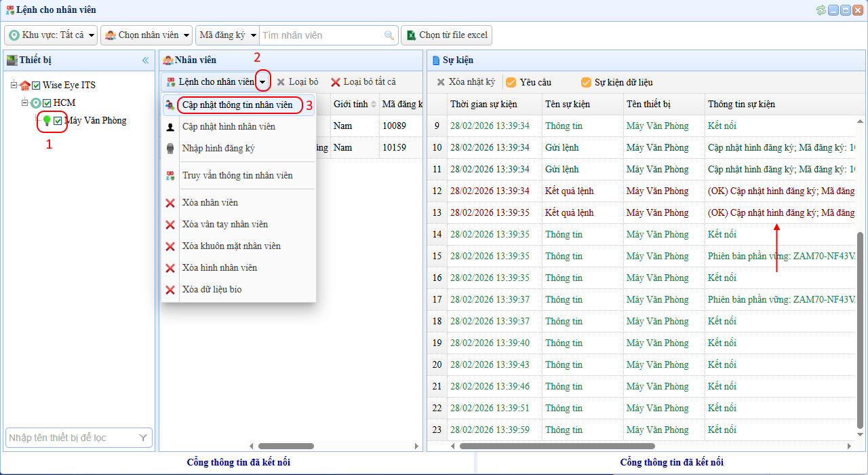Viewport: 868px width, 475px height.
Task: Toggle the Sự kiện dữ liệu checkbox
Action: point(586,82)
